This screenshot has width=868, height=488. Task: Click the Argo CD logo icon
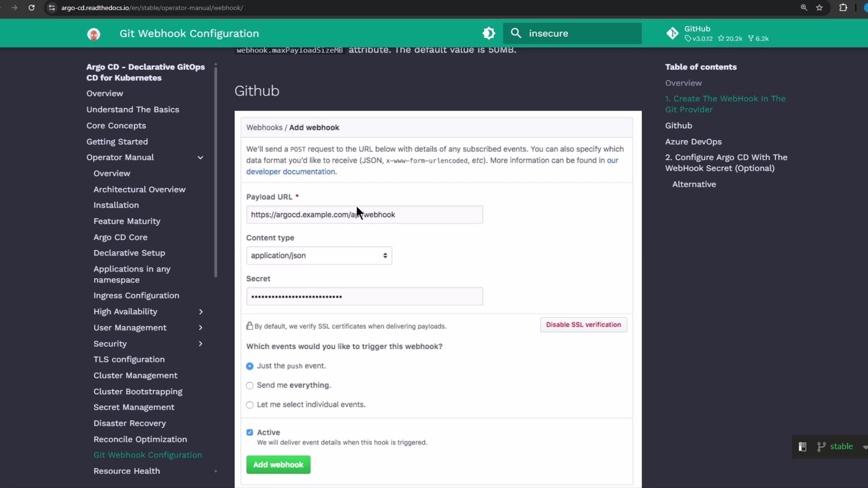[94, 34]
